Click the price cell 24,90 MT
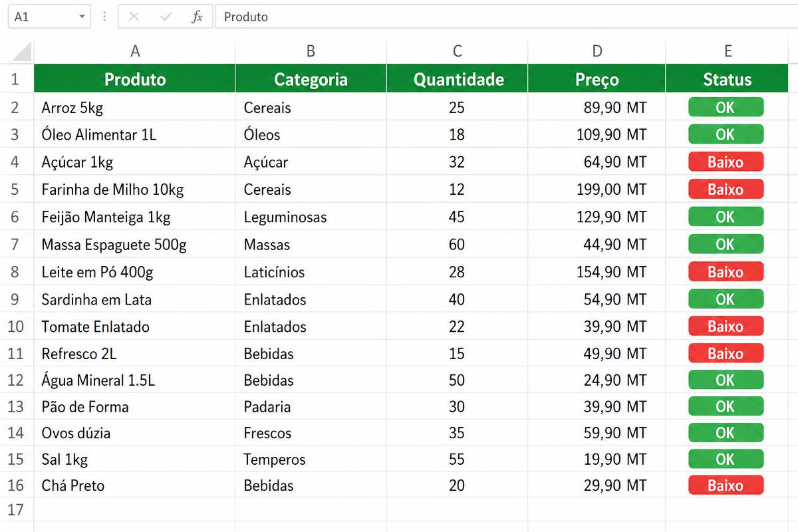 pos(597,380)
